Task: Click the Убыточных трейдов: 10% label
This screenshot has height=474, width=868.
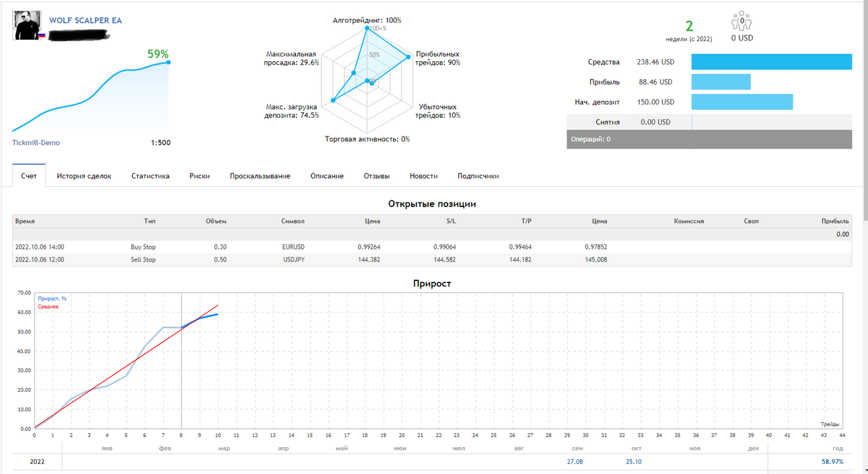Action: 438,111
